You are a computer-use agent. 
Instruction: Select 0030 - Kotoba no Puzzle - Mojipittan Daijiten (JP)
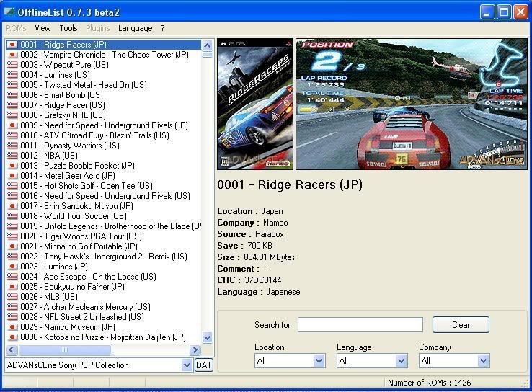pyautogui.click(x=103, y=337)
